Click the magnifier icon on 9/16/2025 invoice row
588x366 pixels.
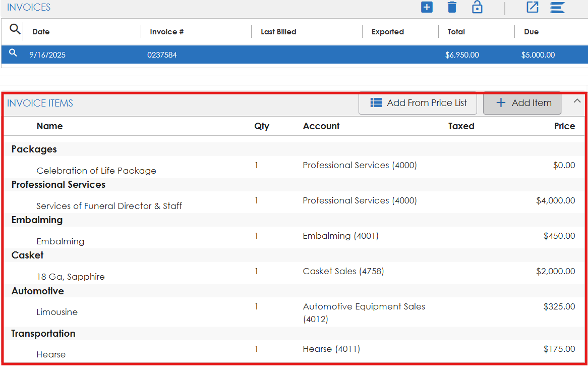pos(13,54)
